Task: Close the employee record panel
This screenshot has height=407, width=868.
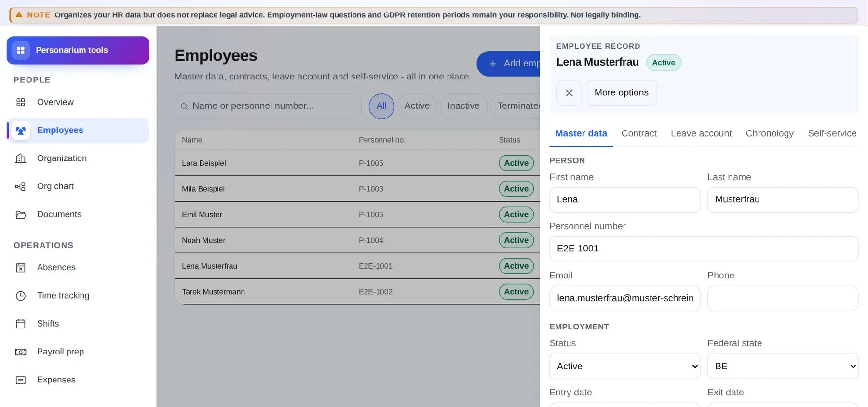Action: point(569,93)
